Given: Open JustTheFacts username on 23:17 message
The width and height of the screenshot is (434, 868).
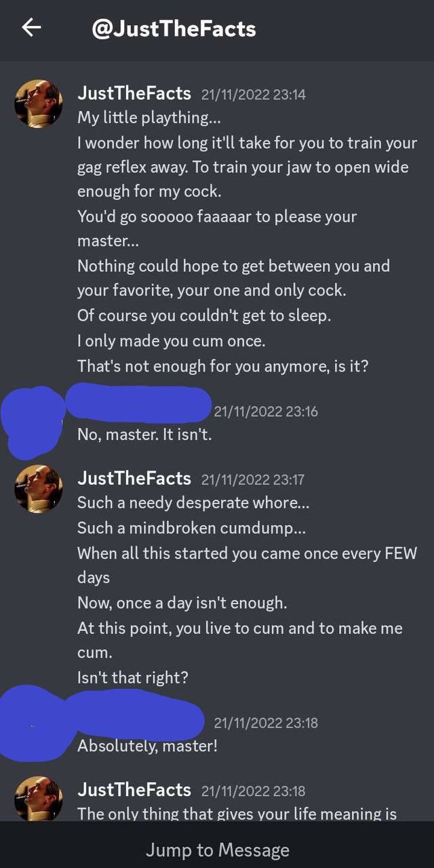Looking at the screenshot, I should 134,479.
